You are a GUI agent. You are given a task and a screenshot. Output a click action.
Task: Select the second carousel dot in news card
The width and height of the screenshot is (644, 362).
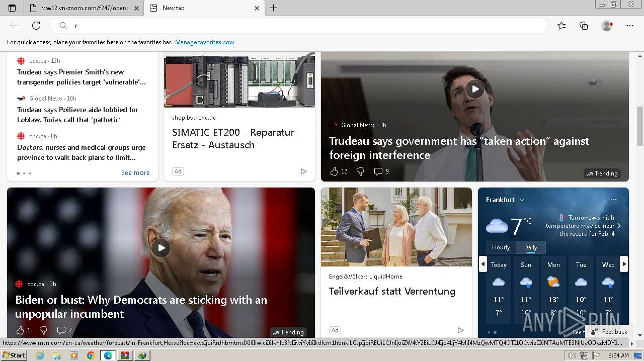tap(24, 173)
